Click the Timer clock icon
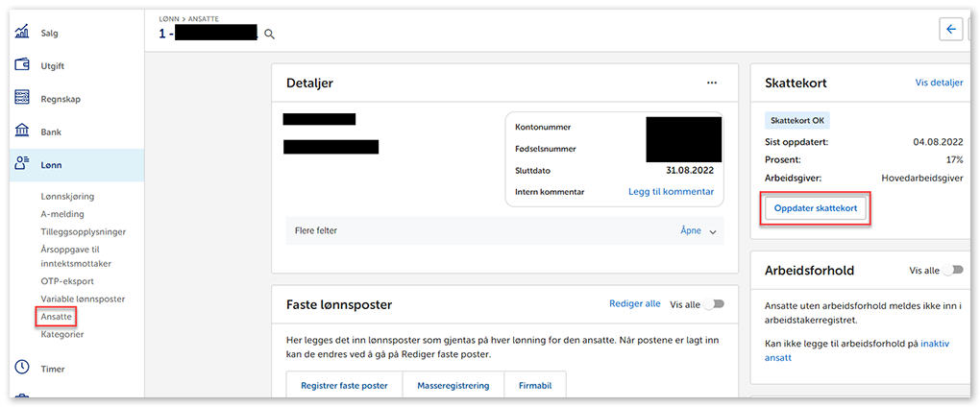This screenshot has height=407, width=980. click(x=21, y=368)
